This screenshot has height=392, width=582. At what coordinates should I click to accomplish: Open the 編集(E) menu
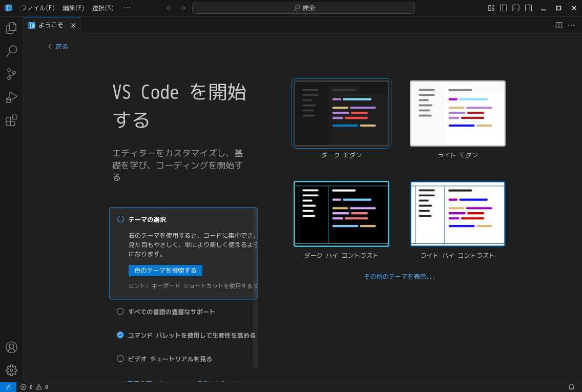(x=73, y=8)
